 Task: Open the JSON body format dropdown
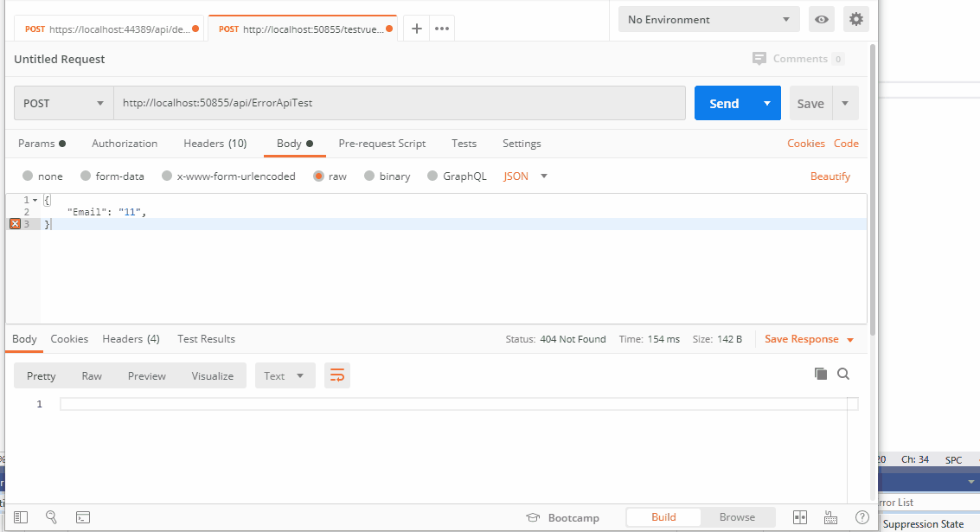tap(524, 176)
